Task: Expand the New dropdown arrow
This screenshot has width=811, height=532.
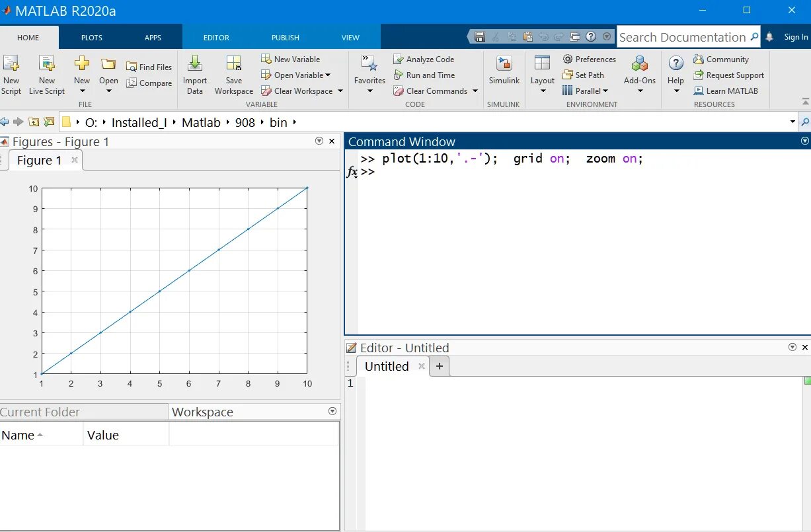Action: click(82, 91)
